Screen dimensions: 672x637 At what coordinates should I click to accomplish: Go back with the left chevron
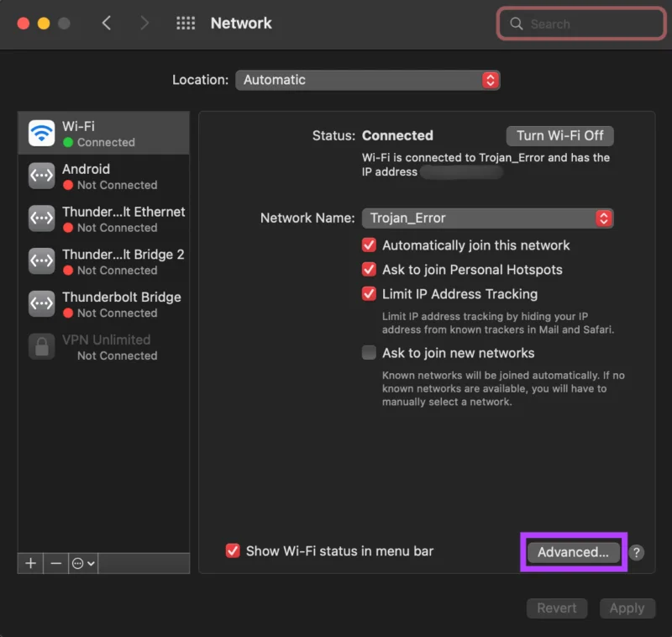tap(107, 24)
